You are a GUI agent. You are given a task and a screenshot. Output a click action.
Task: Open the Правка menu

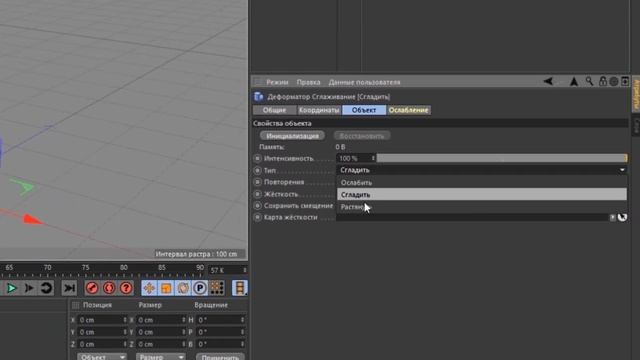[308, 82]
